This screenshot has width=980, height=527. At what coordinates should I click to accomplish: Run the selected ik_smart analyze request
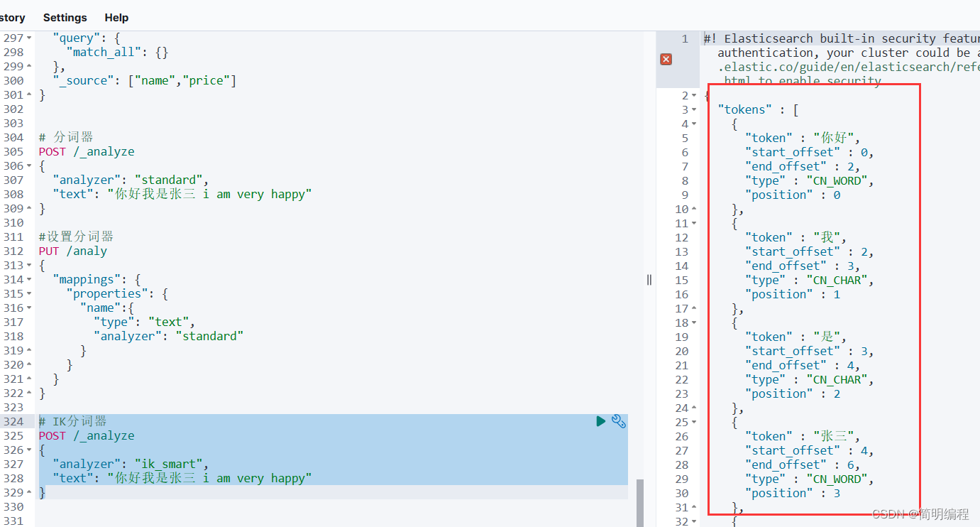pyautogui.click(x=601, y=421)
